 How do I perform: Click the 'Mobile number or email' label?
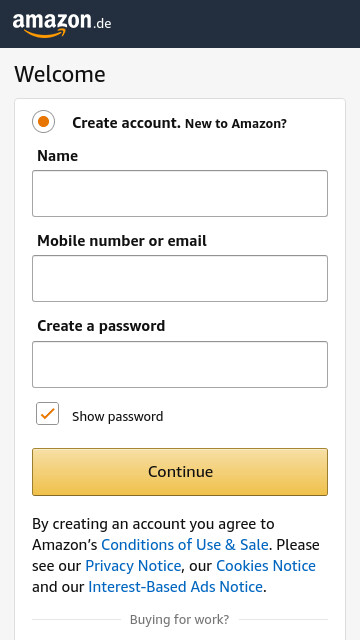pos(122,241)
